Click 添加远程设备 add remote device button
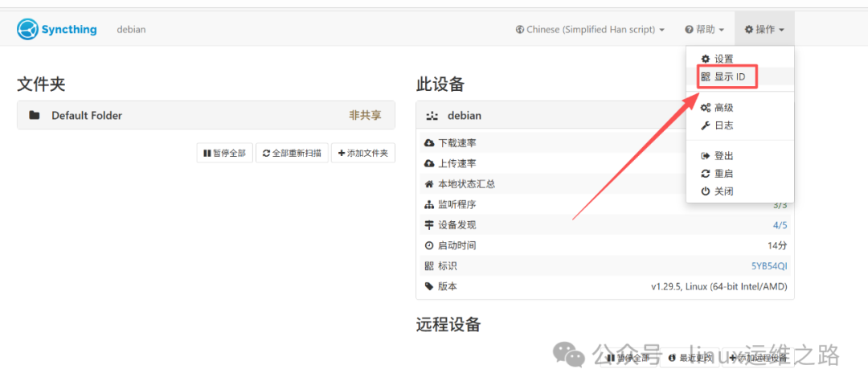 pos(759,358)
